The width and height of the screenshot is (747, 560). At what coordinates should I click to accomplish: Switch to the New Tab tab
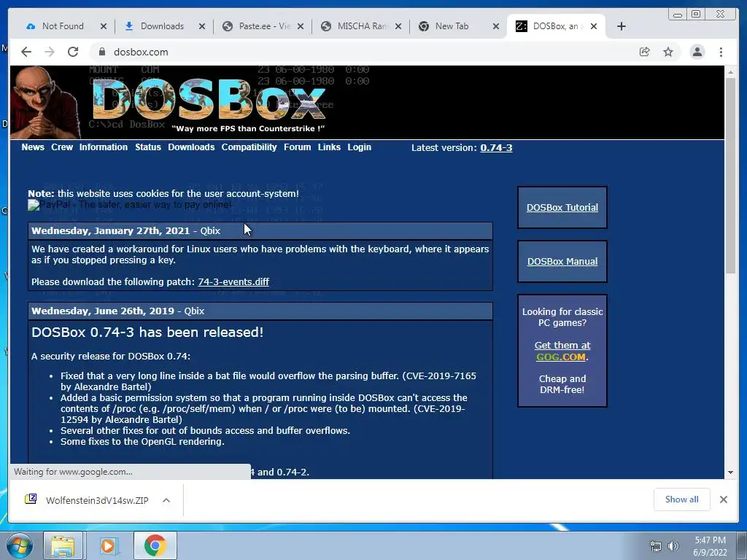tap(452, 26)
